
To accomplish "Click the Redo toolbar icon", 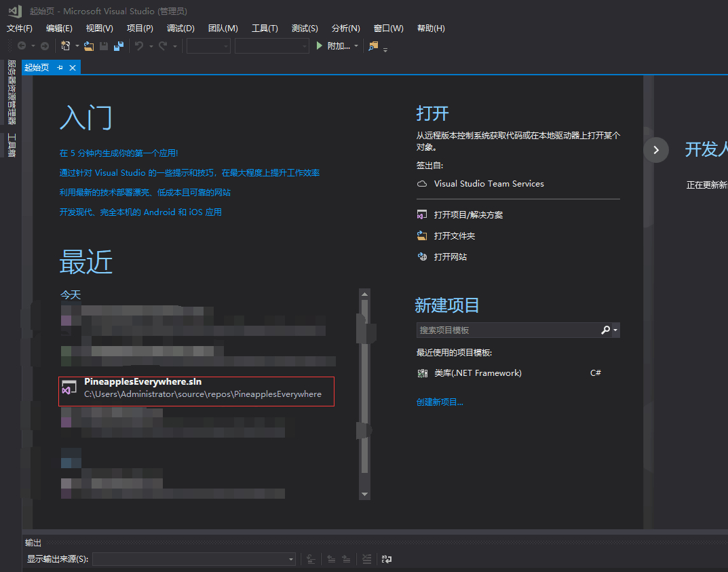I will tap(163, 45).
